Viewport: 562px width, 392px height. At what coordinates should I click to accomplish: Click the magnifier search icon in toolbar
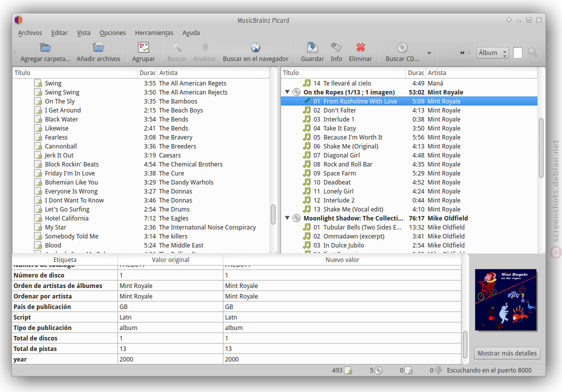[x=533, y=52]
